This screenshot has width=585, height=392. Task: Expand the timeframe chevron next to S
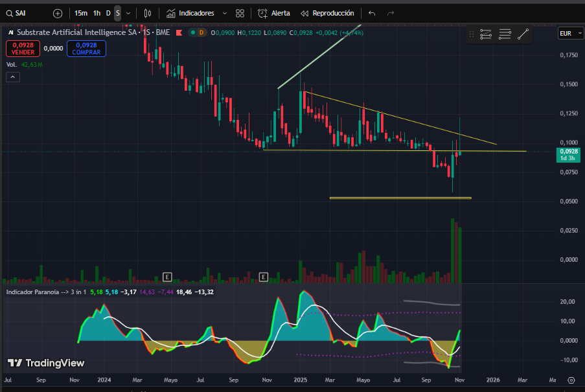point(128,13)
